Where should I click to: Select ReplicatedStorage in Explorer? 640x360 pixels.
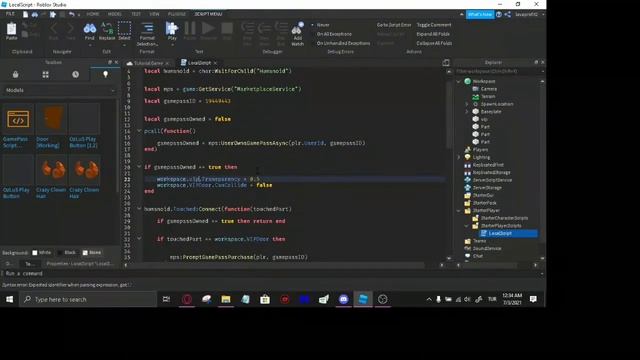pyautogui.click(x=491, y=173)
